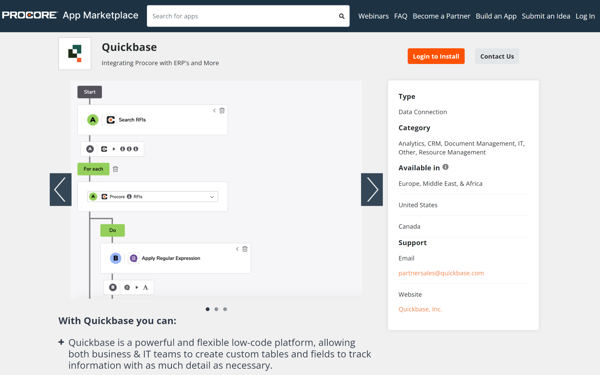Expand the Quickbase description plus bullet

click(x=61, y=342)
